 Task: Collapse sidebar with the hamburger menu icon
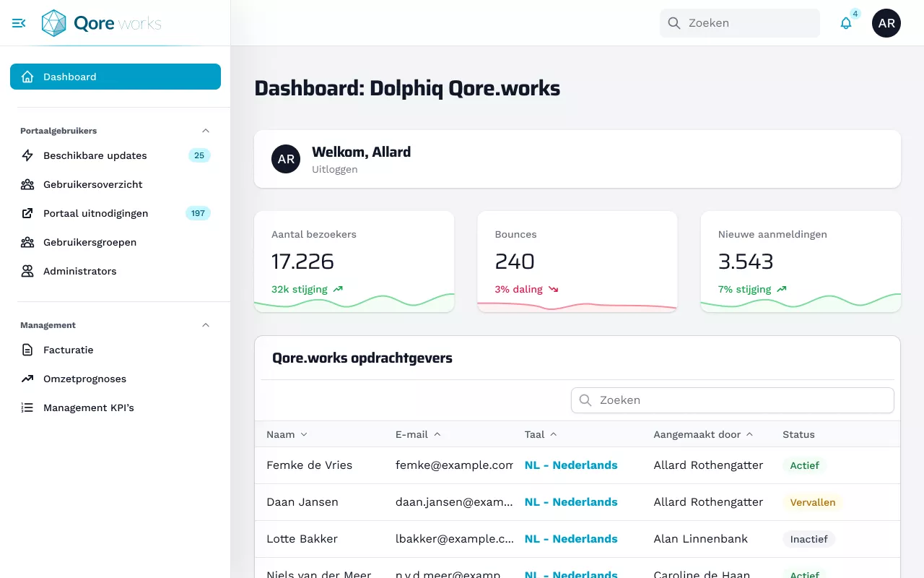coord(19,23)
